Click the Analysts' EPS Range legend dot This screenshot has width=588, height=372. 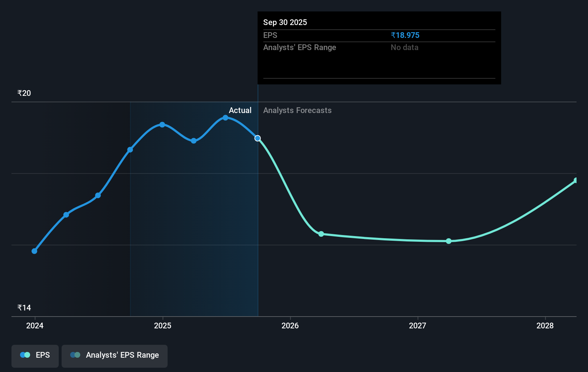point(75,355)
